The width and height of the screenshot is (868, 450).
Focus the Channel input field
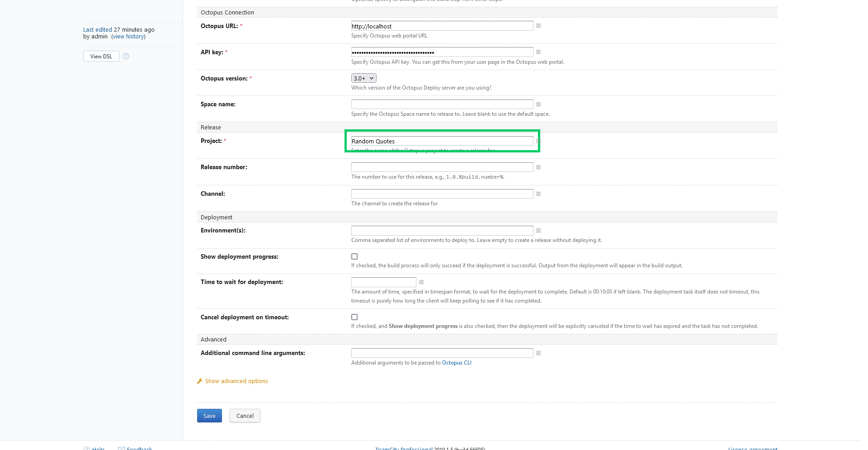(x=442, y=194)
